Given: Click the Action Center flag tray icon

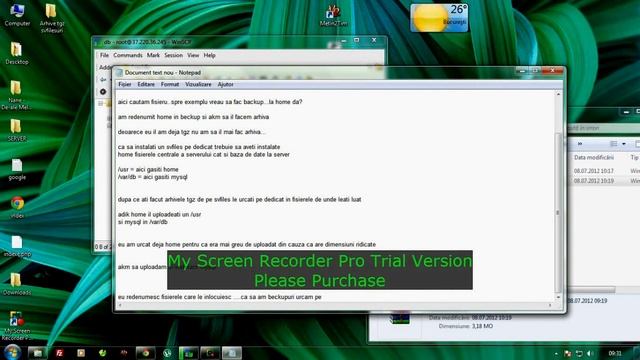Looking at the screenshot, I should [568, 353].
